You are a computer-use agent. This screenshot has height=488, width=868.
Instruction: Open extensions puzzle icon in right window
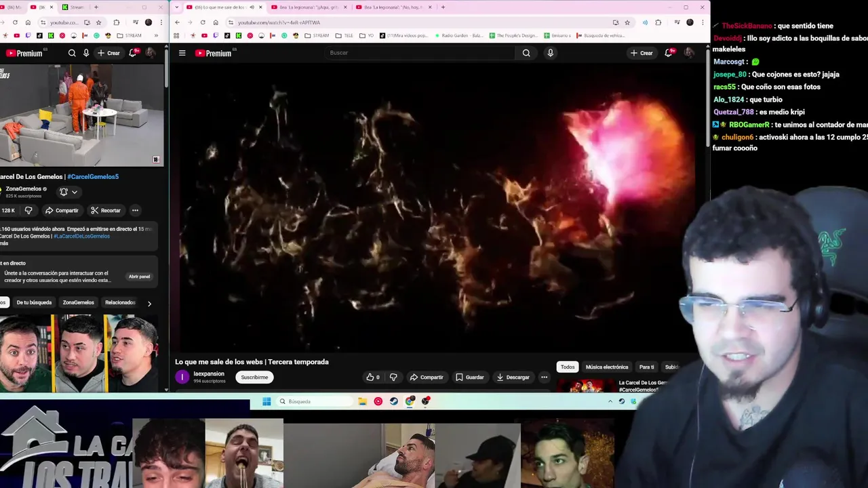point(658,22)
